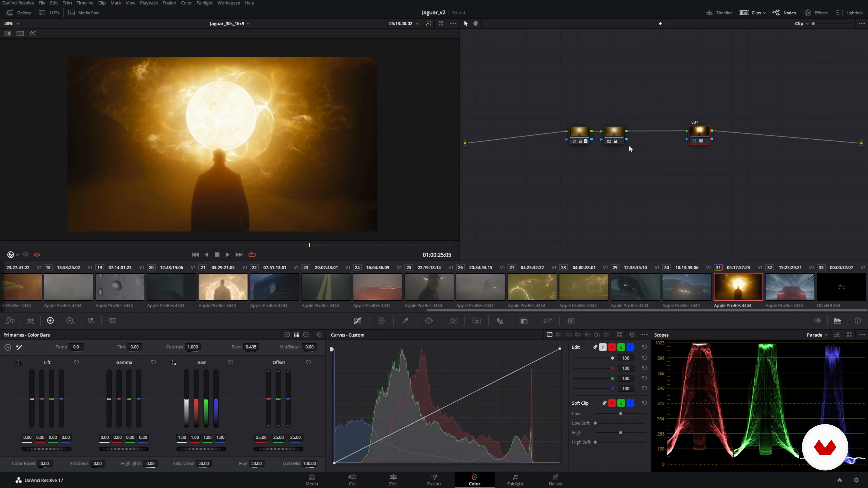Viewport: 868px width, 488px height.
Task: Open the Parade scope type dropdown
Action: (817, 335)
